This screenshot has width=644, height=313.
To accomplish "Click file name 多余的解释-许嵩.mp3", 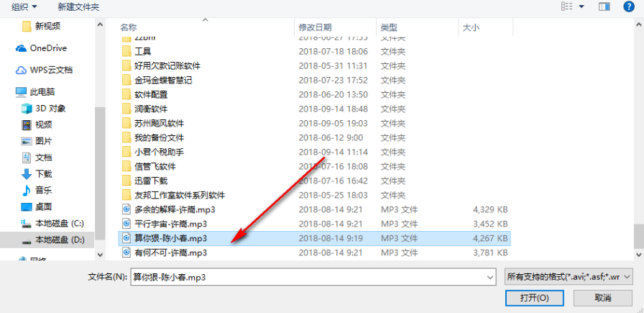I will (x=175, y=210).
